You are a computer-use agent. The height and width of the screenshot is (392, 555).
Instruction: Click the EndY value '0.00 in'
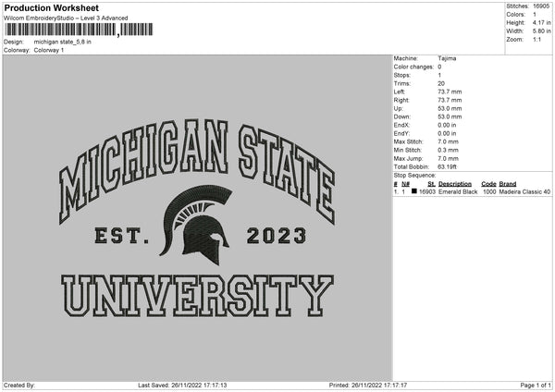click(x=447, y=134)
